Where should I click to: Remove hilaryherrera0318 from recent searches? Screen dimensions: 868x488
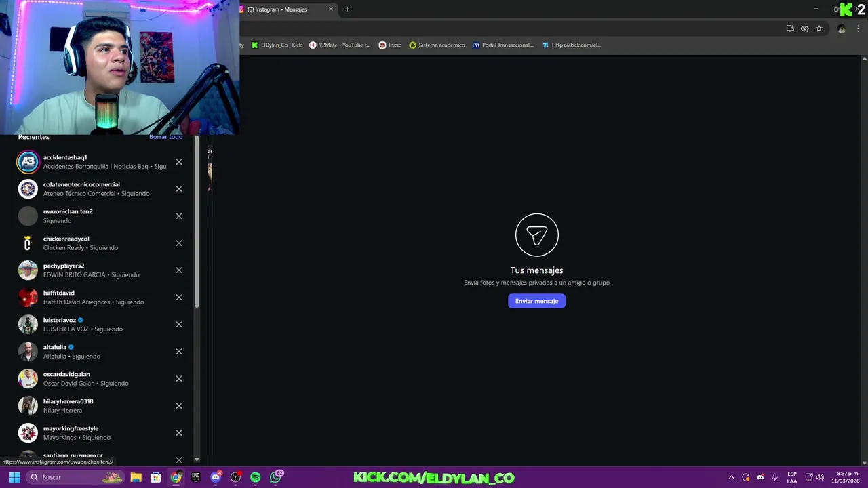coord(179,406)
